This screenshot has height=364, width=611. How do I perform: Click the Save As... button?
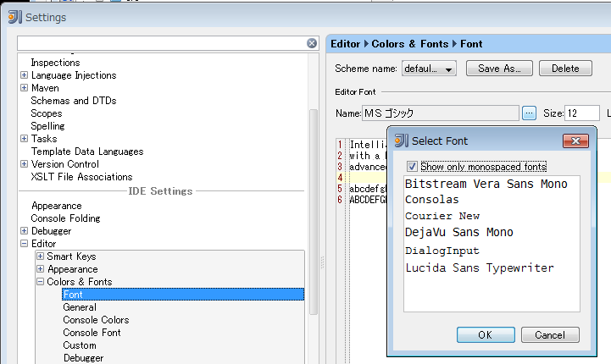coord(499,69)
